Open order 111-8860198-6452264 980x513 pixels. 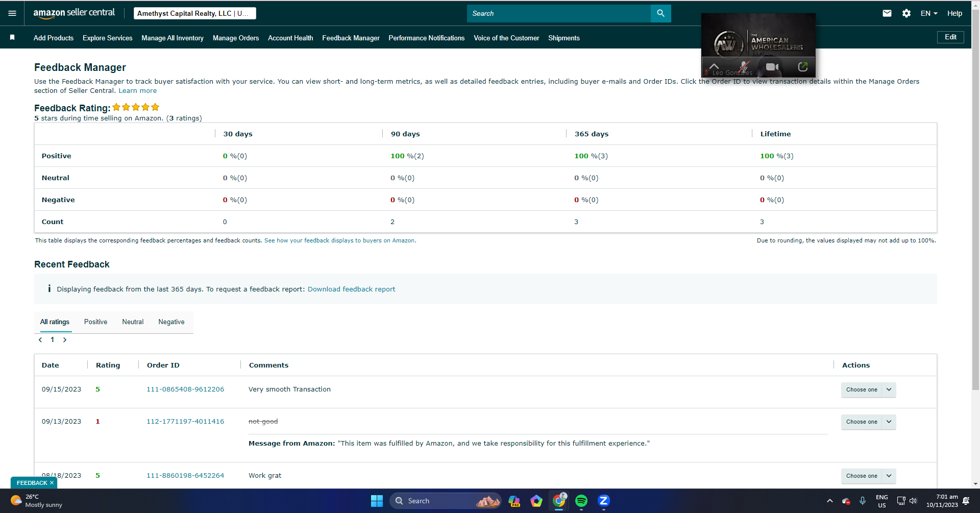(185, 476)
